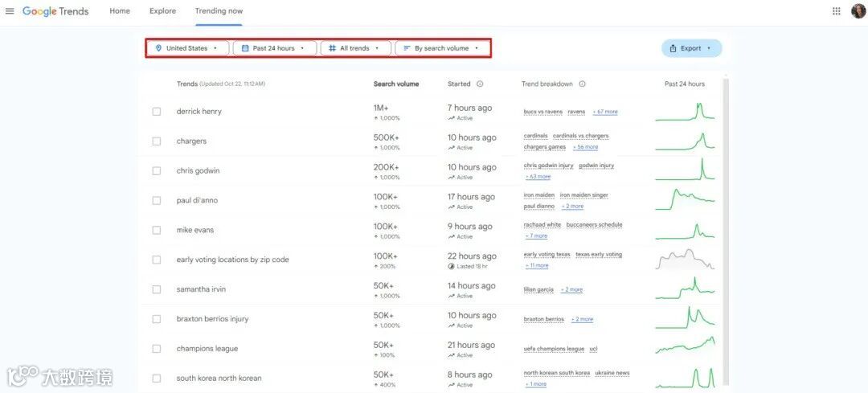The width and height of the screenshot is (868, 393).
Task: Click the Started column header
Action: [459, 84]
